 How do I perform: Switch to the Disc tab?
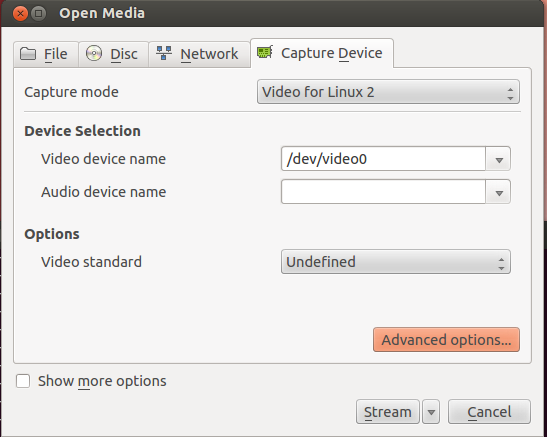(x=113, y=54)
